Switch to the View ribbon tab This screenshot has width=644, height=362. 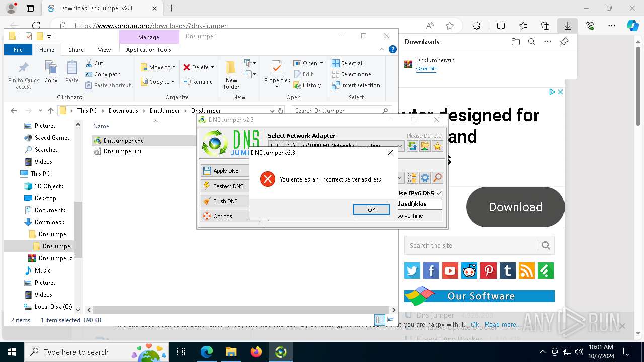104,50
